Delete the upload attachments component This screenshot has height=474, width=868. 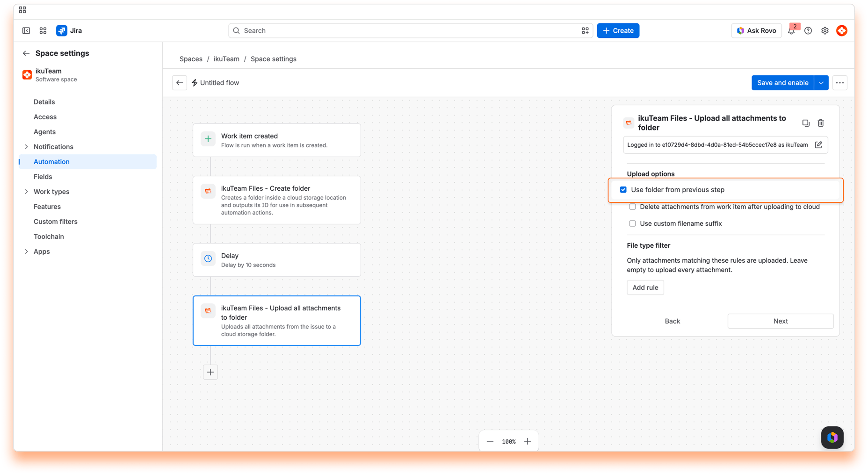click(x=821, y=123)
